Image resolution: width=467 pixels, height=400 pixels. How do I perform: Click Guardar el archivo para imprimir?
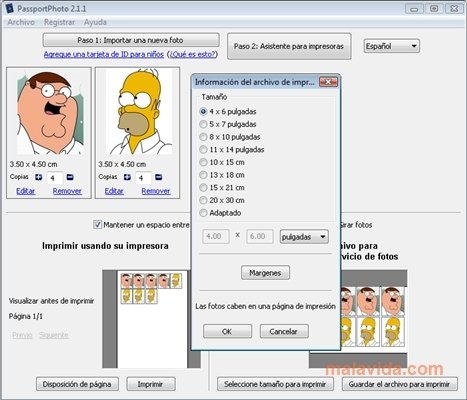click(x=400, y=384)
